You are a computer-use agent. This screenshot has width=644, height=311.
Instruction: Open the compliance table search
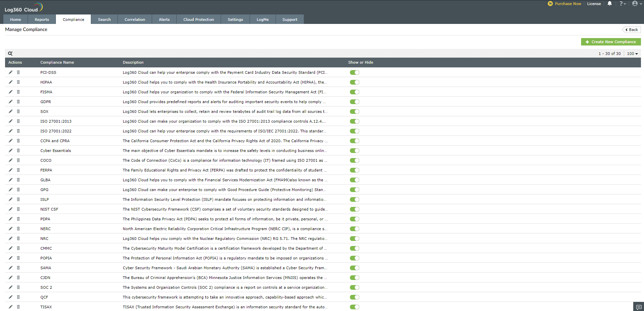(x=10, y=54)
